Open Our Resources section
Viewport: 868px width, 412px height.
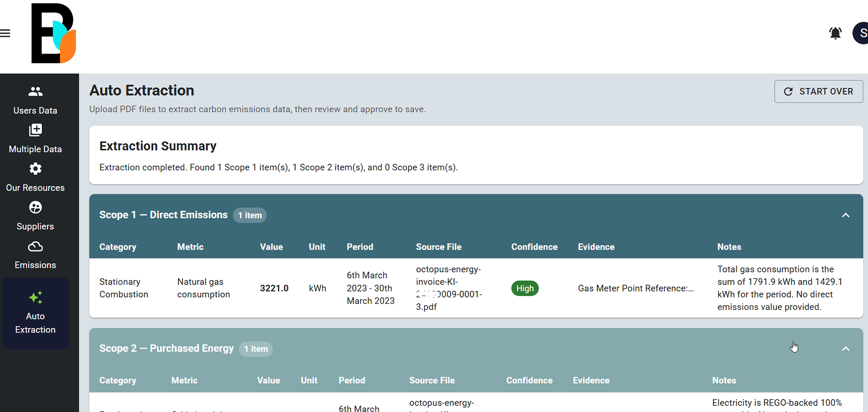coord(36,188)
